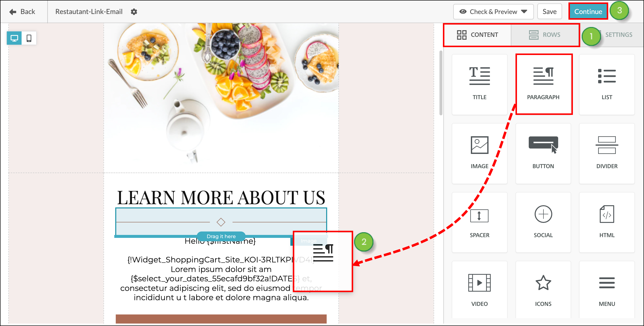Save the email design
The width and height of the screenshot is (644, 326).
click(550, 12)
